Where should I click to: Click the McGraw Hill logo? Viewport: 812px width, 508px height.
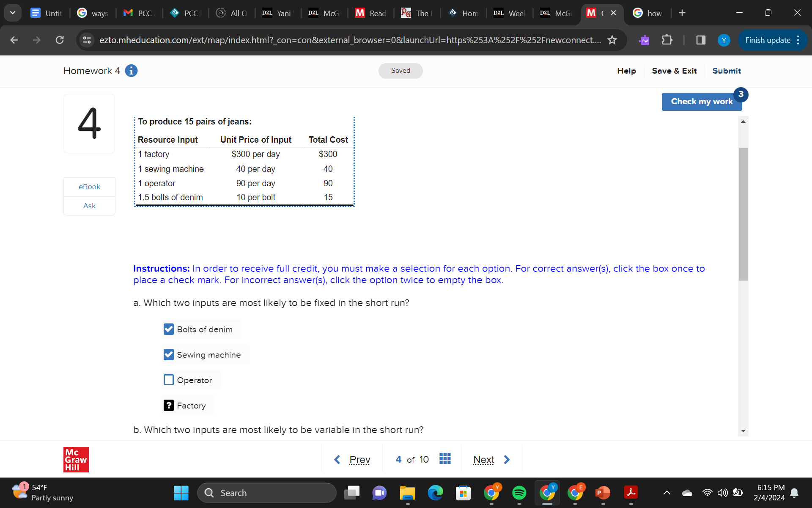76,459
